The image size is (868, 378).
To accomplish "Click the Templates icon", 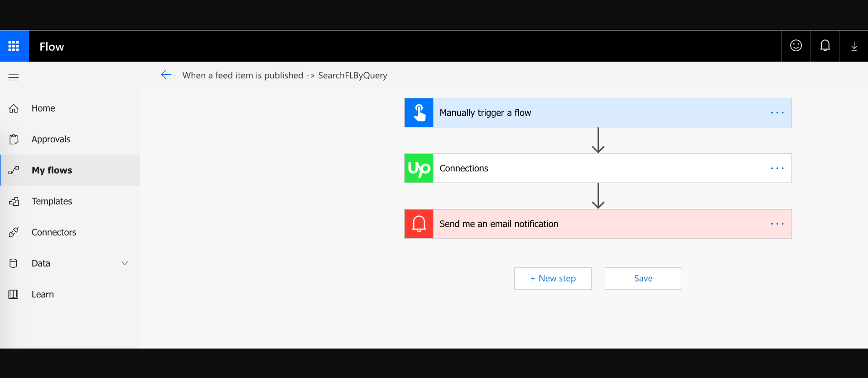I will (14, 201).
